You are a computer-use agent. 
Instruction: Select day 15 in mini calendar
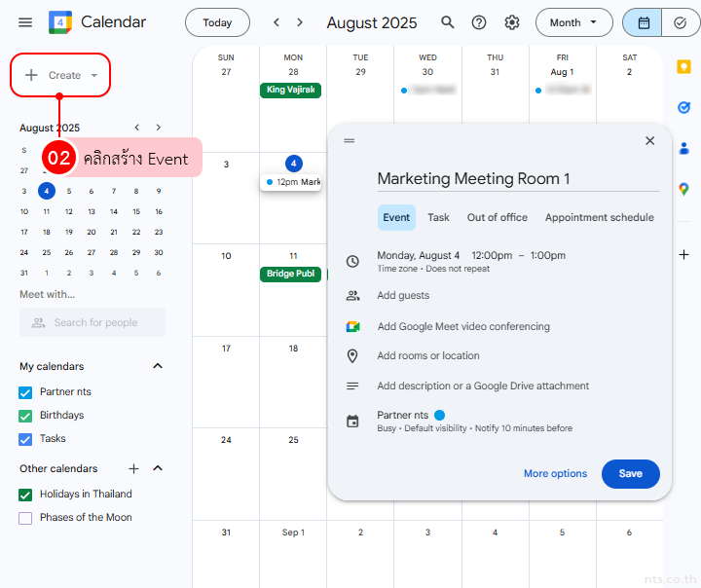click(x=136, y=211)
